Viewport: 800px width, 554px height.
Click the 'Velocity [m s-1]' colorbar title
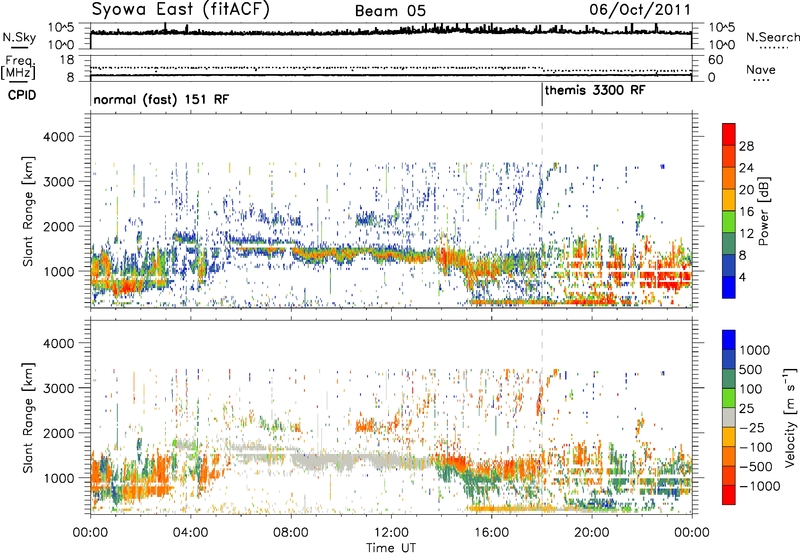(790, 417)
